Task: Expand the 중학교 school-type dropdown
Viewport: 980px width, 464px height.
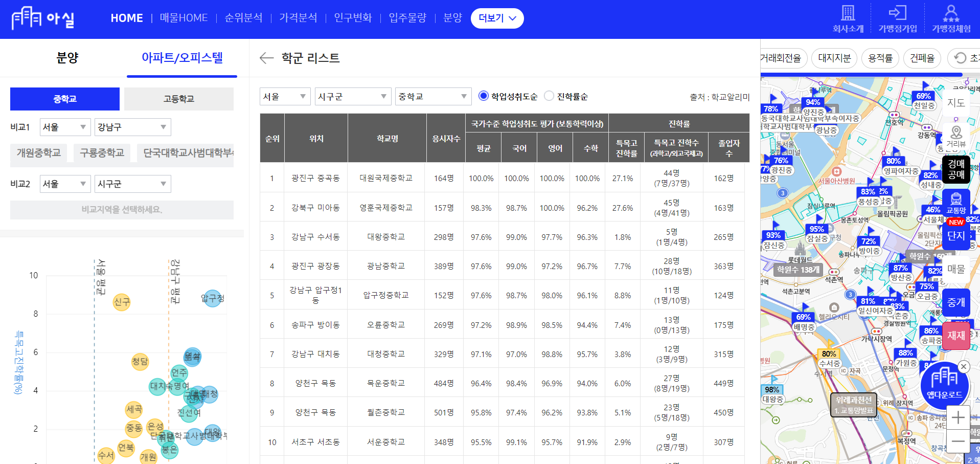Action: (432, 96)
